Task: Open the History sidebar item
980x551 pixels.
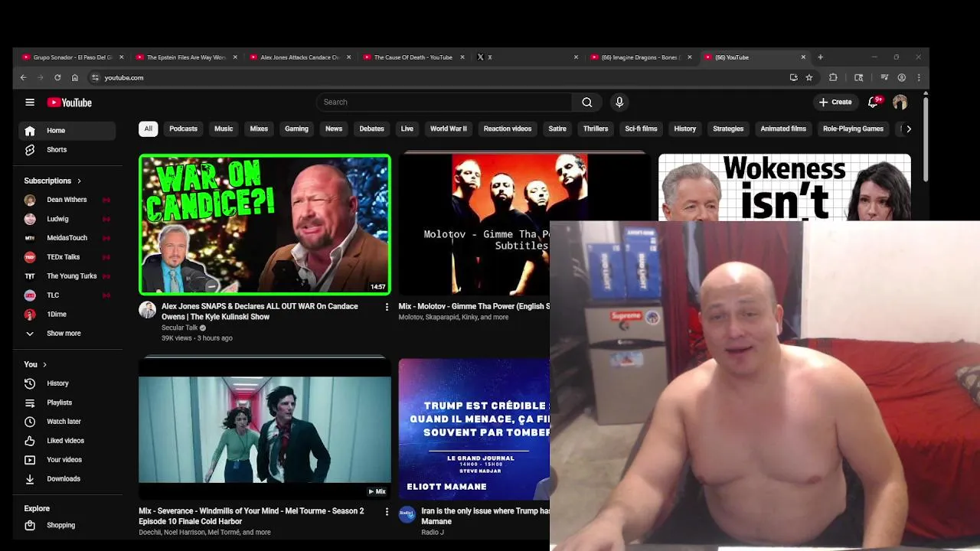Action: (67, 383)
